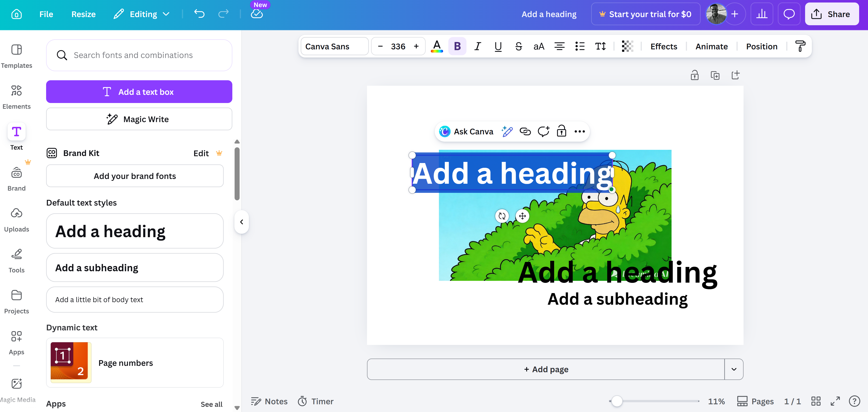Viewport: 868px width, 412px height.
Task: Click + Add page button
Action: [546, 369]
